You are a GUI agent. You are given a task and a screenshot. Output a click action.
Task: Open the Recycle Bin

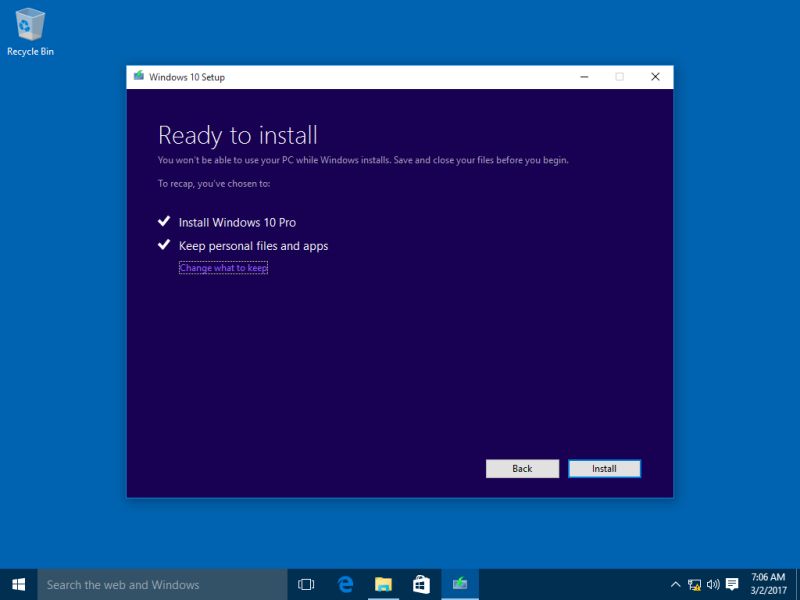30,25
